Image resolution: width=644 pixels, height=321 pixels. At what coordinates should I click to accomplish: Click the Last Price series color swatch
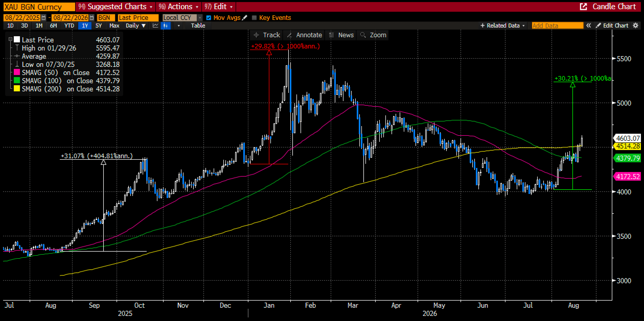[x=17, y=40]
